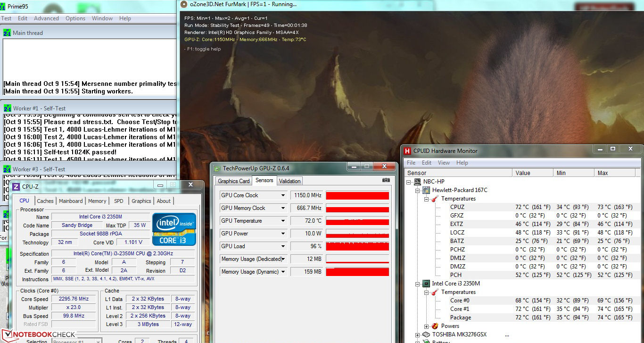
Task: Click the CPU Name field Intel Core i3 2350M
Action: pyautogui.click(x=100, y=217)
